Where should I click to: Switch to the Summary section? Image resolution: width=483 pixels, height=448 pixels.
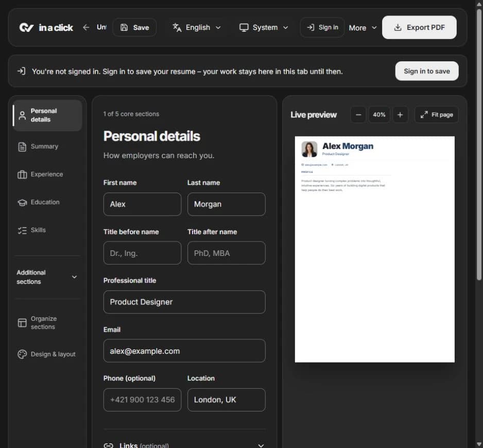point(47,147)
